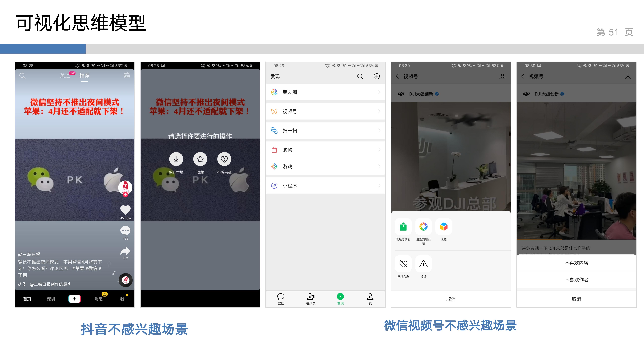Screen dimensions: 644x362
Task: Open the spinning music disc icon
Action: 125,280
